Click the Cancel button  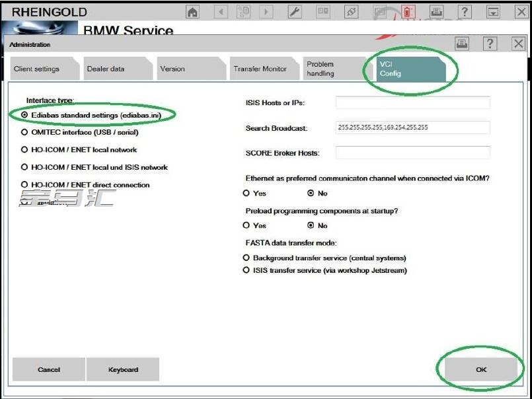coord(49,369)
